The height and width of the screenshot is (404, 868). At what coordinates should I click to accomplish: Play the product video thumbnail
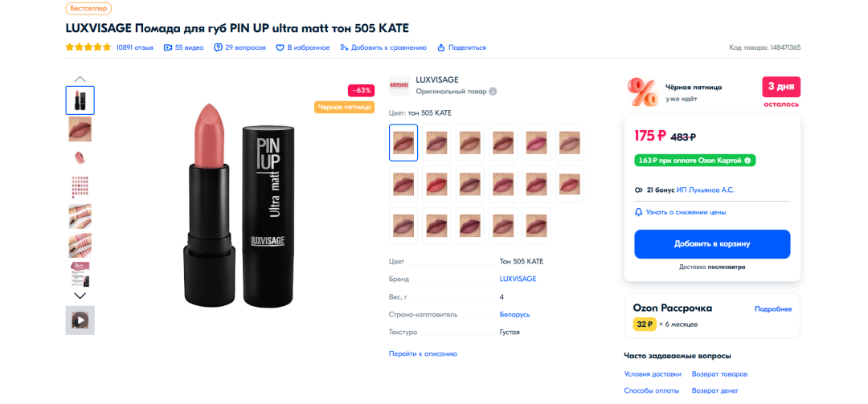click(80, 320)
